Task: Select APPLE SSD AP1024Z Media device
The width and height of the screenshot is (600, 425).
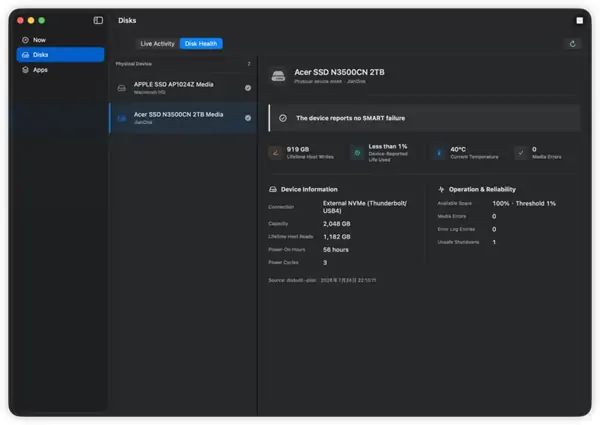Action: pyautogui.click(x=184, y=88)
